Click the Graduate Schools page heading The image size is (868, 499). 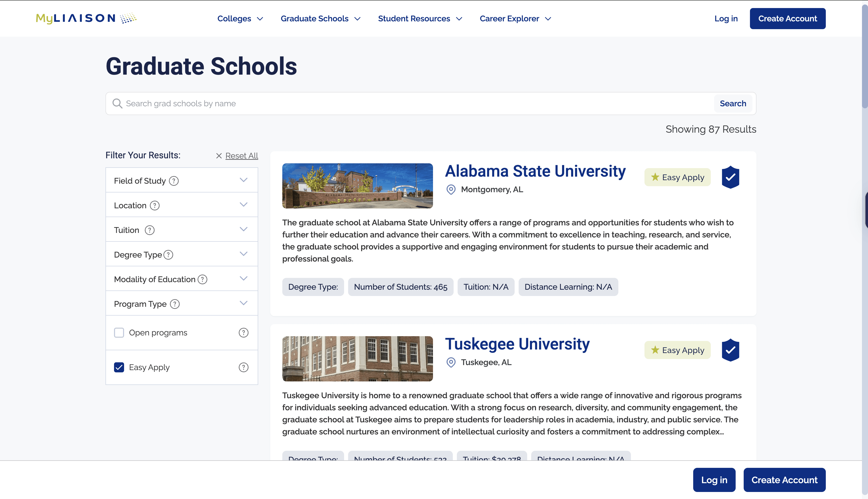(201, 66)
